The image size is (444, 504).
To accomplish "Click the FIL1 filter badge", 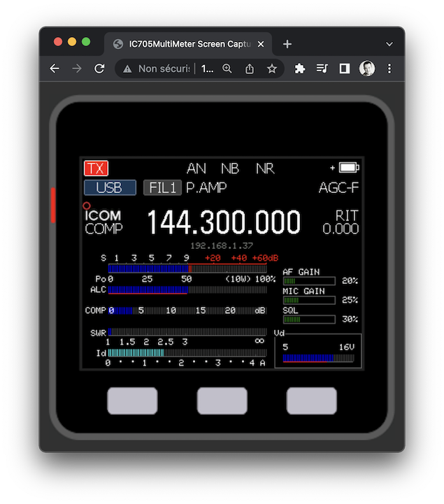I will pyautogui.click(x=162, y=188).
